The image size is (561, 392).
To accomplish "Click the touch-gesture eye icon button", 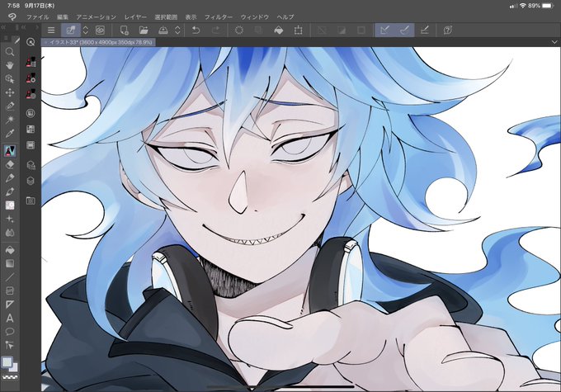I will (x=100, y=31).
